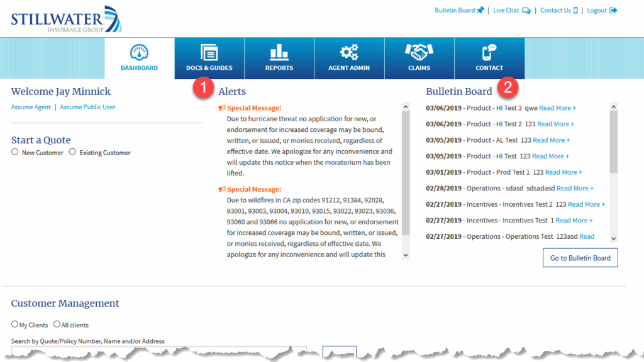Read More on AL Test bulletin
The height and width of the screenshot is (362, 644).
(x=551, y=140)
